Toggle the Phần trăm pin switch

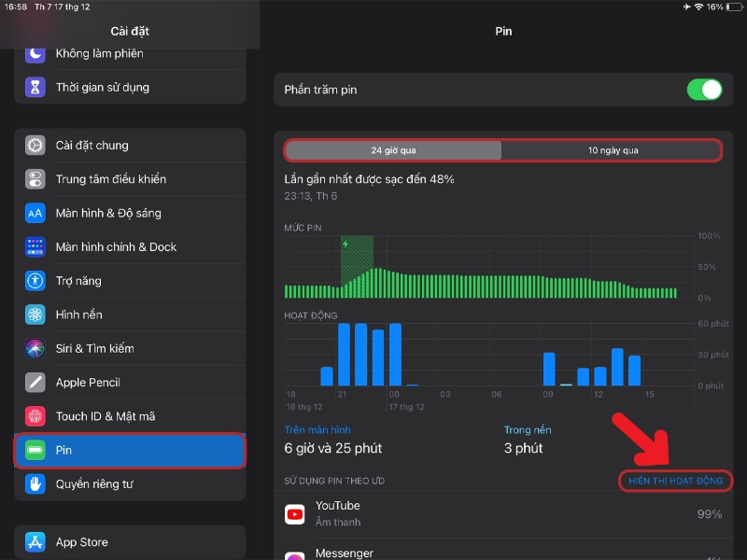[x=704, y=90]
